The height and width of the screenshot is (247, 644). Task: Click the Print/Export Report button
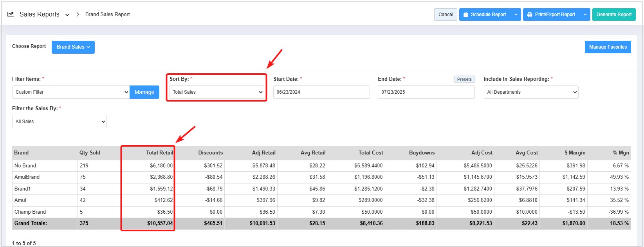click(x=551, y=15)
